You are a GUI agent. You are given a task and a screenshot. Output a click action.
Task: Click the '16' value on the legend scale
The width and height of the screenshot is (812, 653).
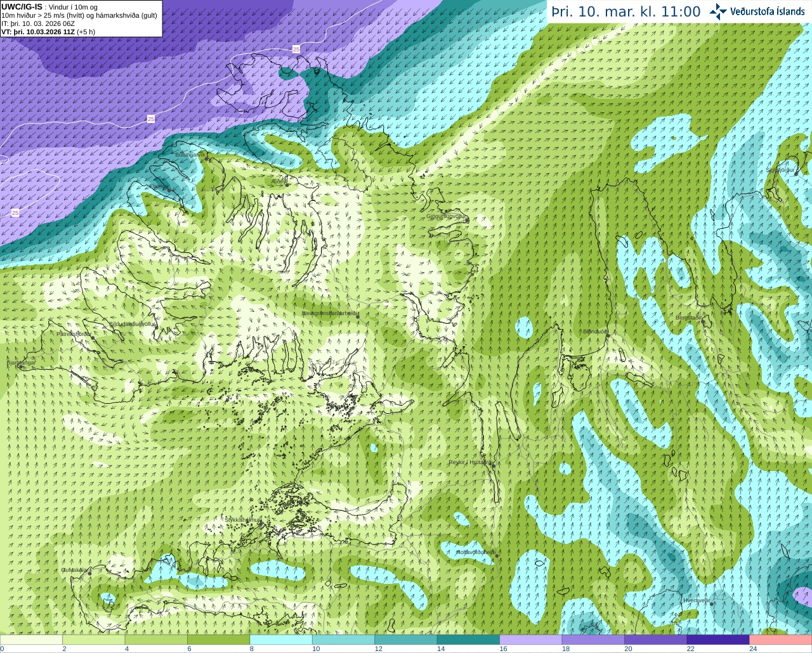[x=503, y=649]
